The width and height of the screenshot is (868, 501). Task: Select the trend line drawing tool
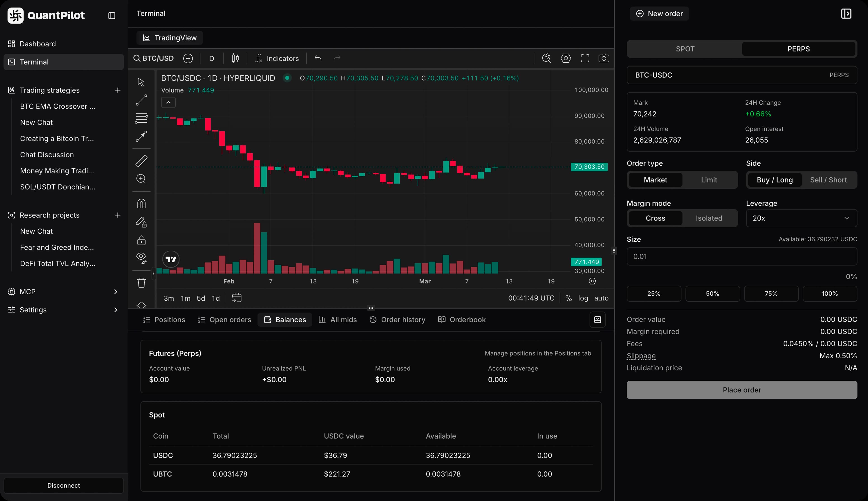(x=141, y=100)
